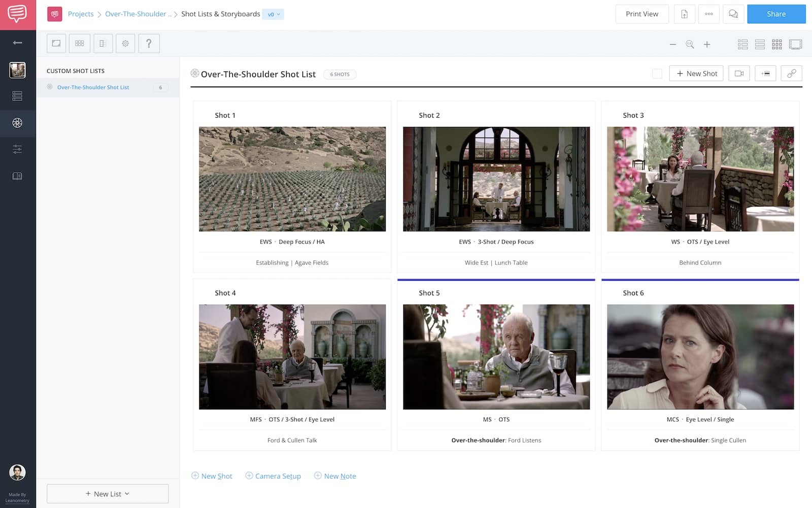Click the back arrow in sidebar

click(17, 43)
